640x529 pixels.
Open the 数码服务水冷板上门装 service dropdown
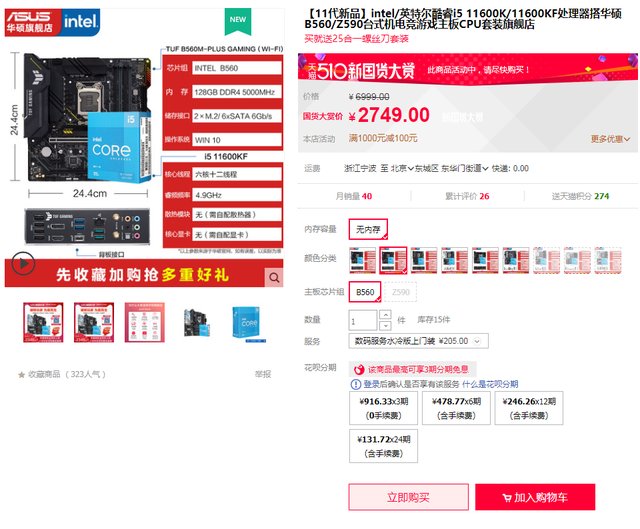(x=418, y=341)
